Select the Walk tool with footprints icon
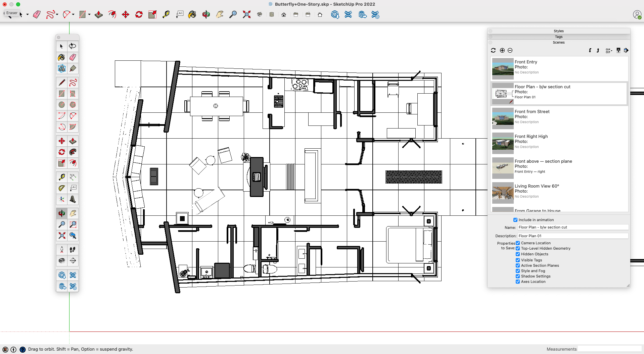644x354 pixels. tap(73, 250)
